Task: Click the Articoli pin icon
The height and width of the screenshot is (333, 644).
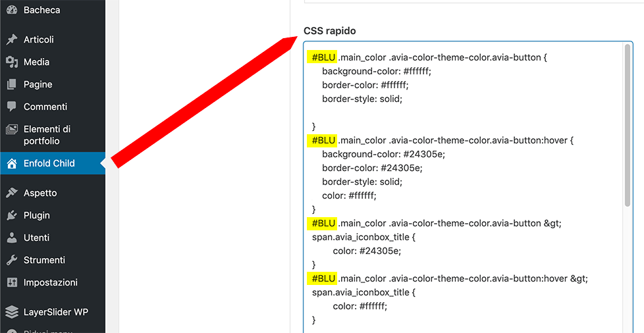Action: click(x=12, y=39)
